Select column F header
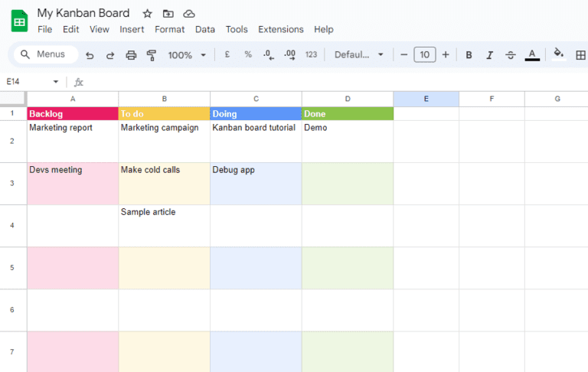588x372 pixels. (x=492, y=99)
